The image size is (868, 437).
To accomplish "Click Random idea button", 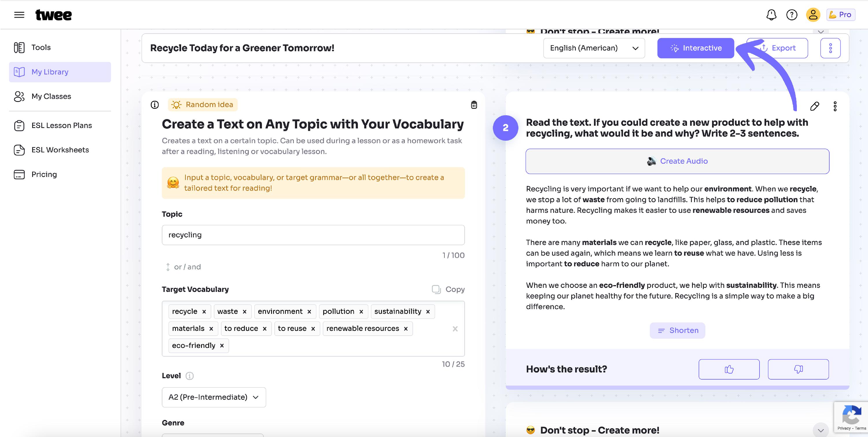I will [x=203, y=105].
